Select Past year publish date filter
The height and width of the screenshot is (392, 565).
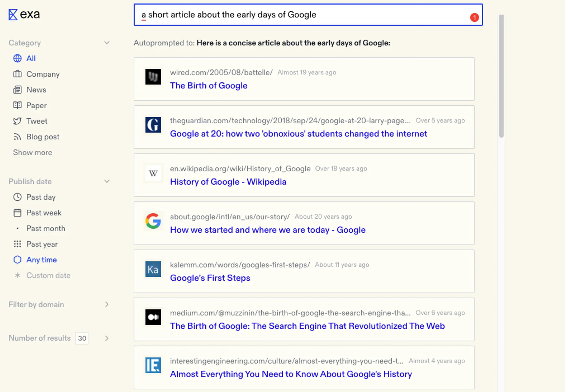pos(42,244)
